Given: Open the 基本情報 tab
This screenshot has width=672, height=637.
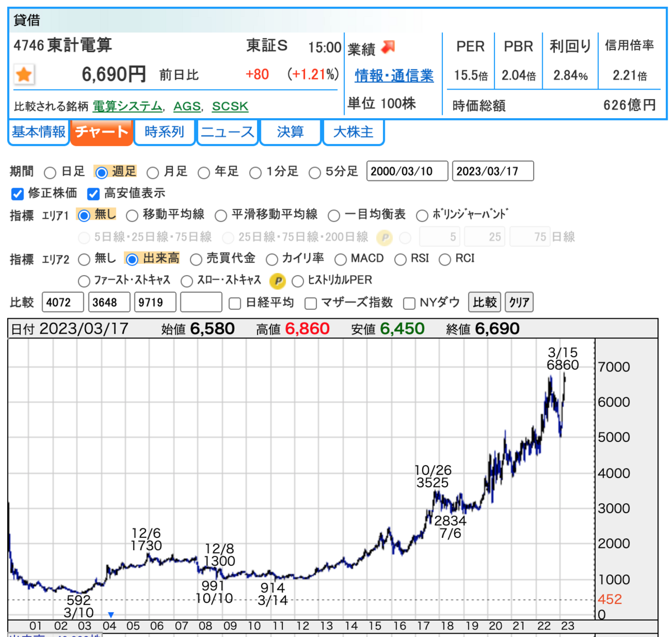Looking at the screenshot, I should click(x=39, y=132).
